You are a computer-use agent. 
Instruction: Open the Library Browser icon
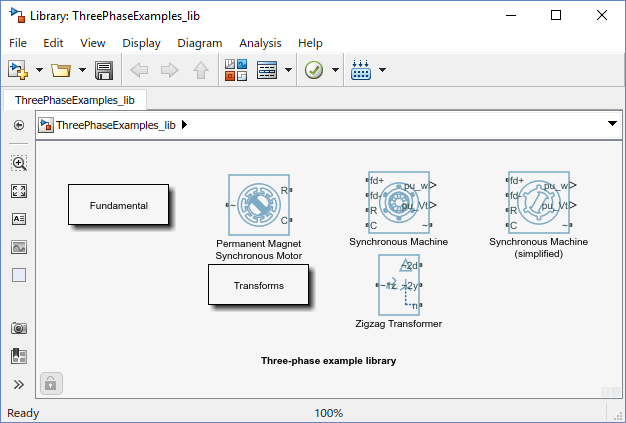coord(236,70)
